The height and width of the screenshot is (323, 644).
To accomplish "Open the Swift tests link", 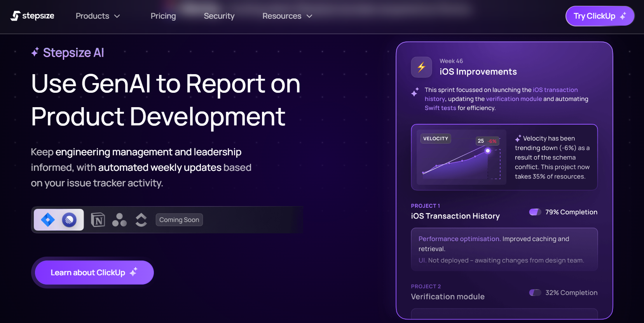I will coord(440,108).
